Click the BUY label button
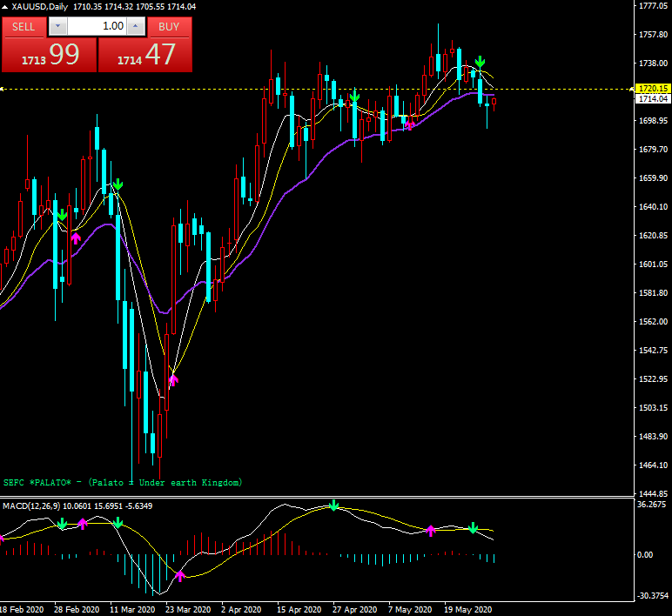The height and width of the screenshot is (616, 672). coord(169,26)
